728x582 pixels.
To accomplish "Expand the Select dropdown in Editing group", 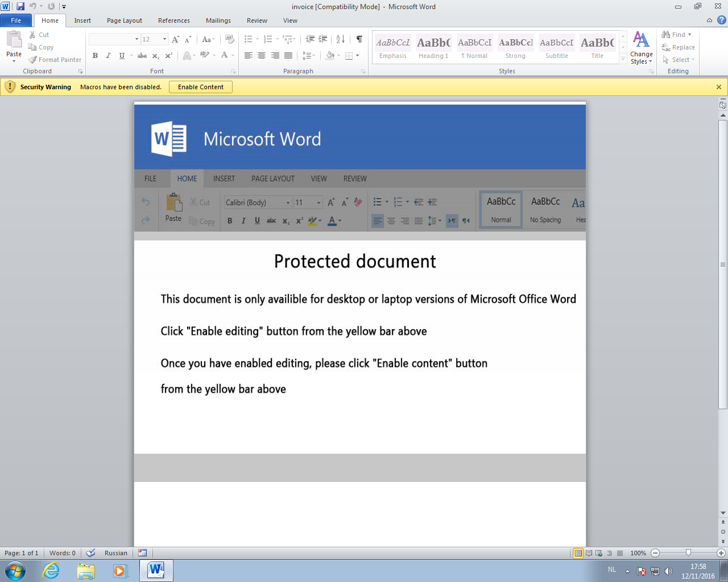I will pyautogui.click(x=679, y=60).
